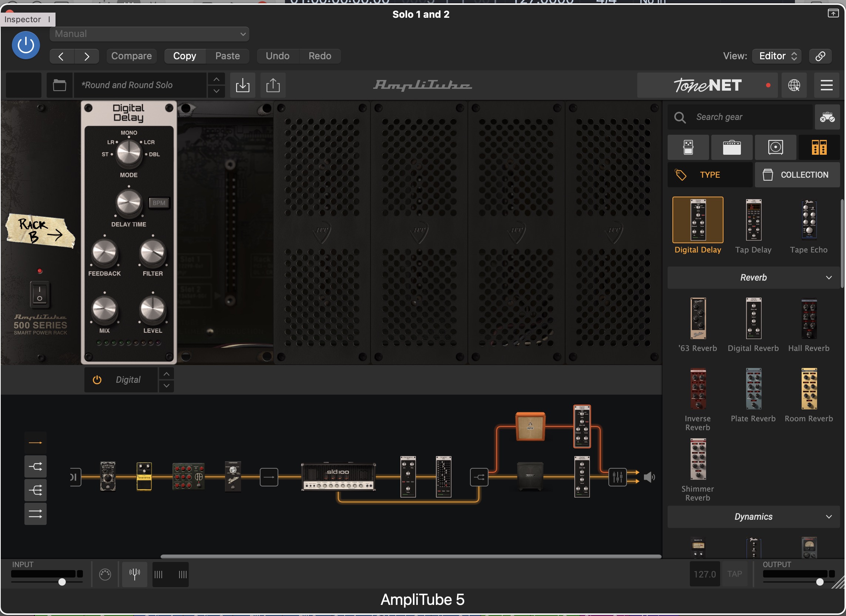The height and width of the screenshot is (616, 846).
Task: Collapse the Reverb section
Action: tap(753, 278)
